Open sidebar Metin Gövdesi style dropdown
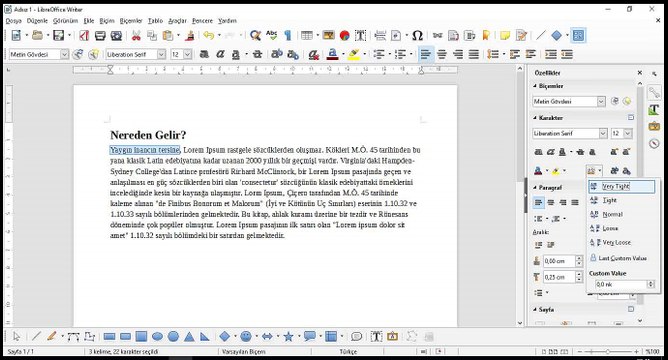Viewport: 668px width, 360px height. (601, 101)
